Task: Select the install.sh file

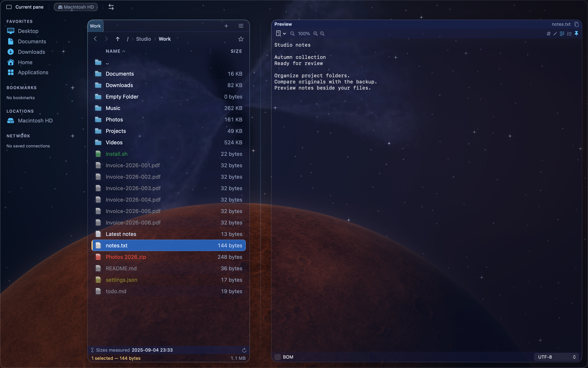Action: tap(169, 154)
